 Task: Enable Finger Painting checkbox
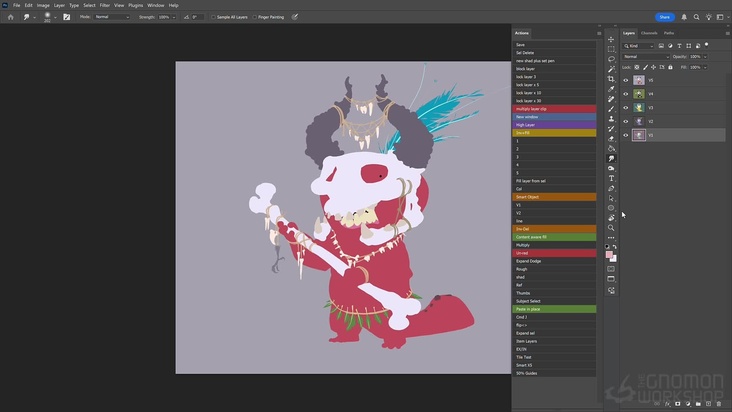click(x=254, y=17)
